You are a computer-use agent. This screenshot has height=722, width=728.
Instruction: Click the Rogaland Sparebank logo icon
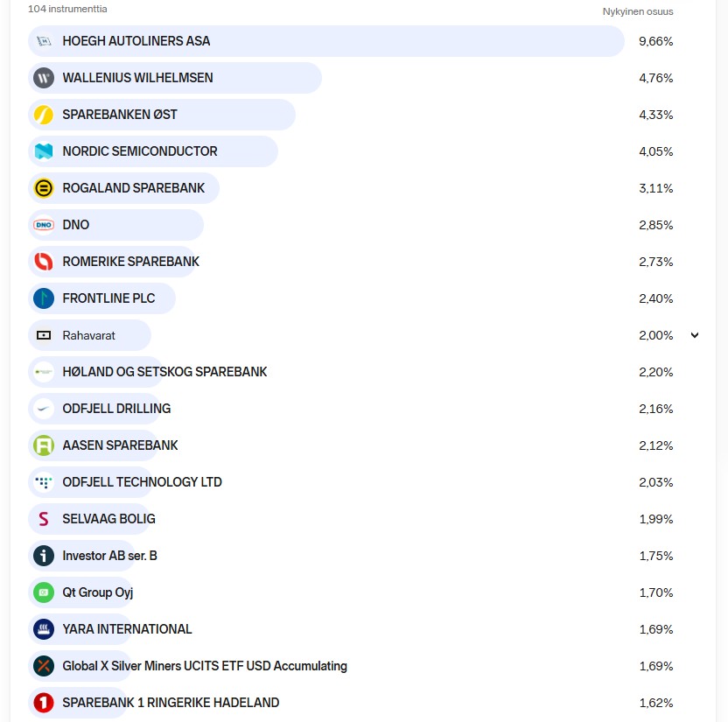tap(44, 188)
